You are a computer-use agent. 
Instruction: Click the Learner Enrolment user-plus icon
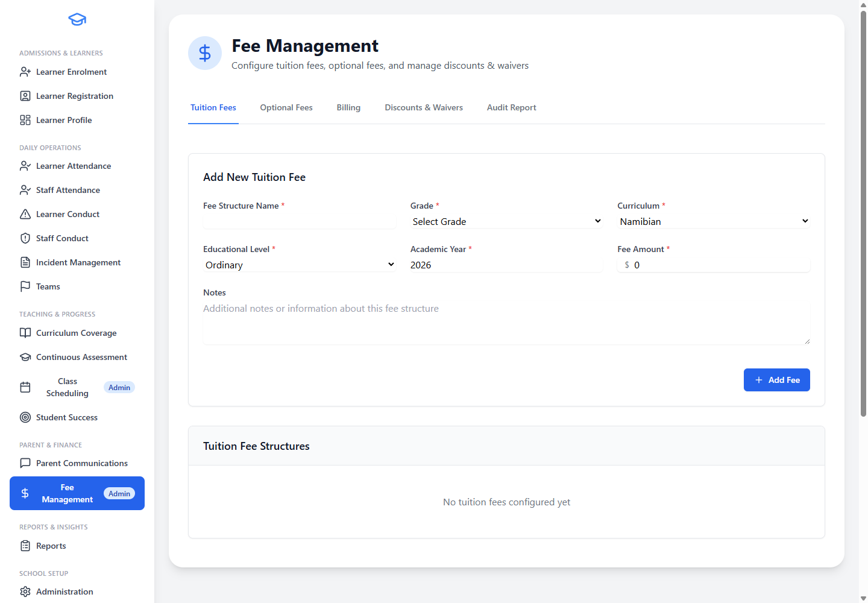point(25,72)
